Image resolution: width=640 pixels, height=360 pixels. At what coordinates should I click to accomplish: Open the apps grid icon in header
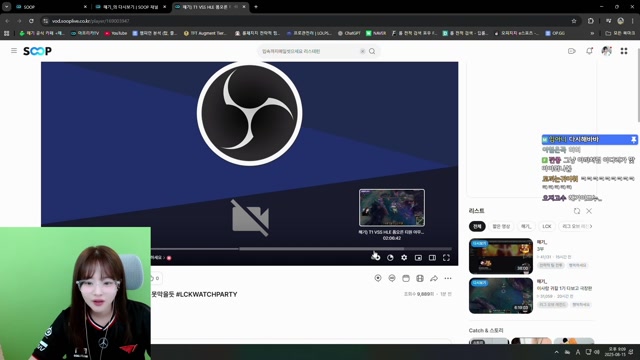(624, 51)
